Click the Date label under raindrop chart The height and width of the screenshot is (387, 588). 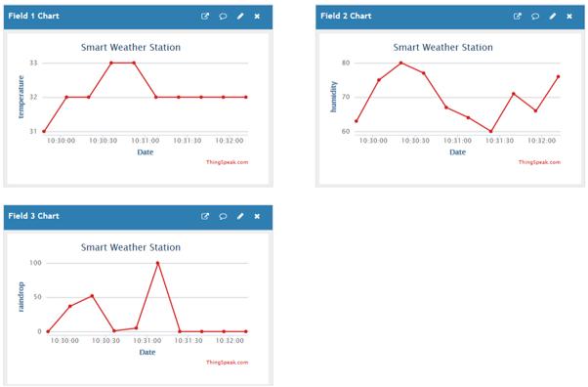pos(147,352)
